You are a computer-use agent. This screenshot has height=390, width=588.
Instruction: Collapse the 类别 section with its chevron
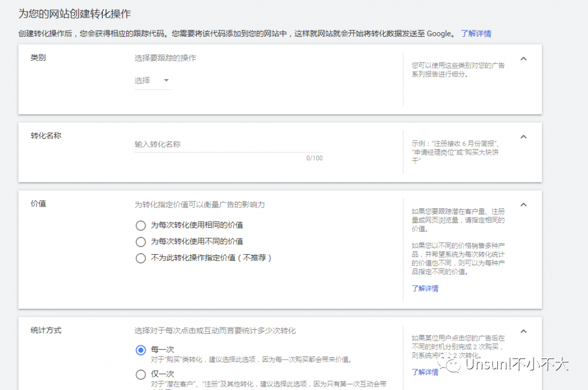(x=524, y=59)
